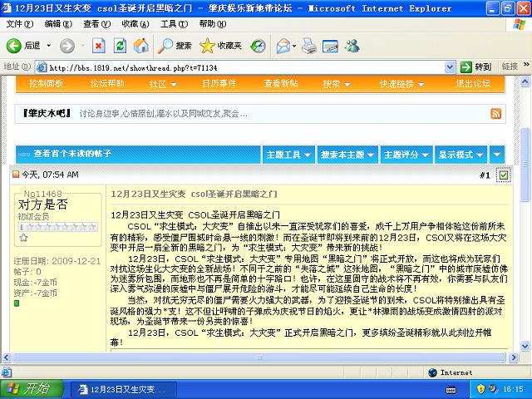Click the Print toolbar icon
The image size is (532, 399).
pos(308,45)
